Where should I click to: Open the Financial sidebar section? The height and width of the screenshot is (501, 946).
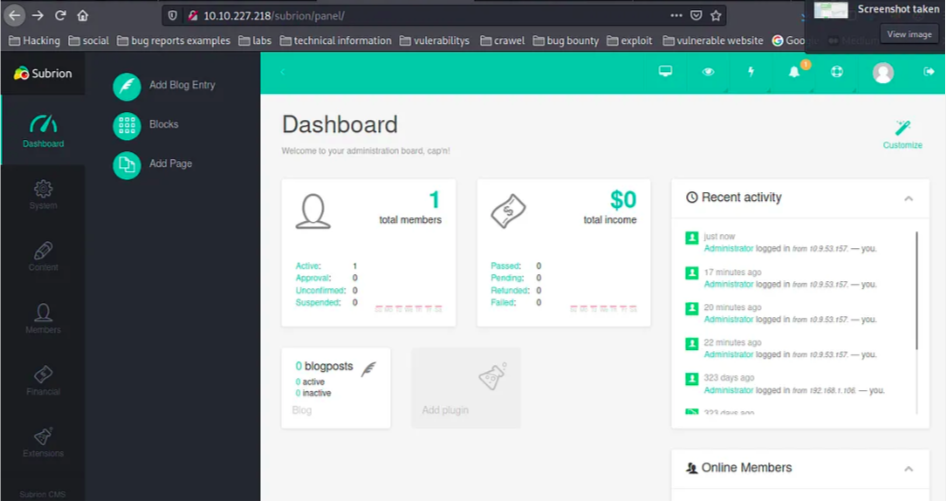(43, 380)
